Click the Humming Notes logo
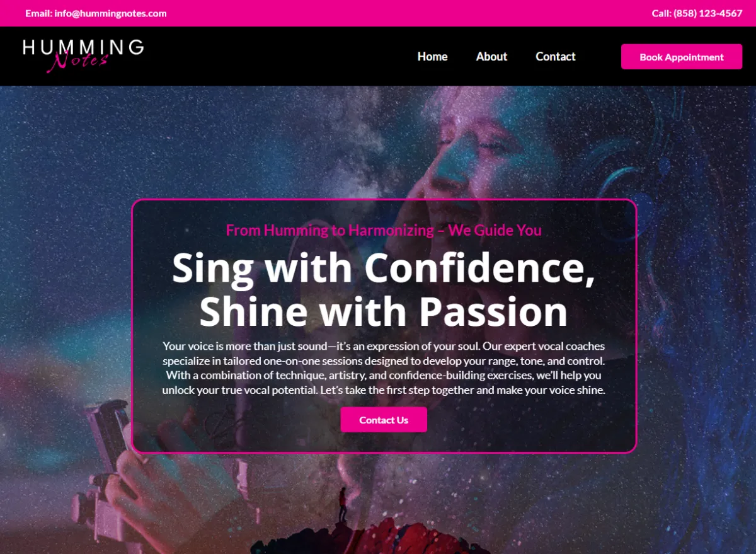 coord(83,56)
